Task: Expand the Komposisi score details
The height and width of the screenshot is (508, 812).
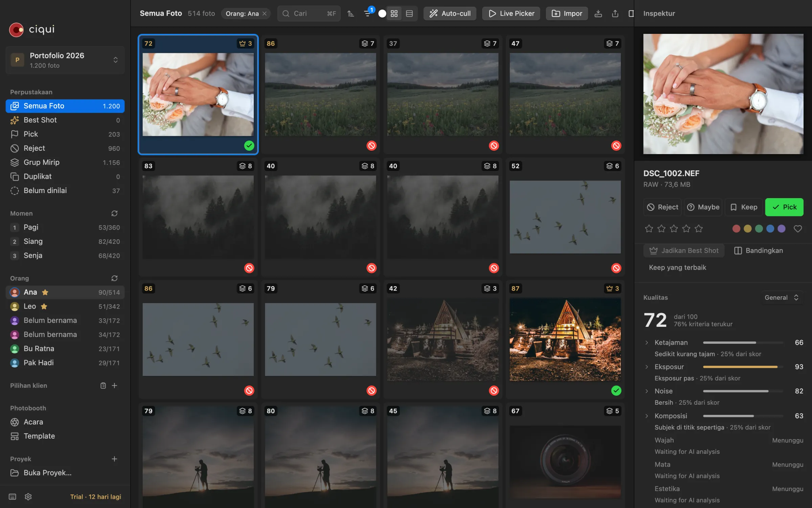Action: click(x=647, y=416)
